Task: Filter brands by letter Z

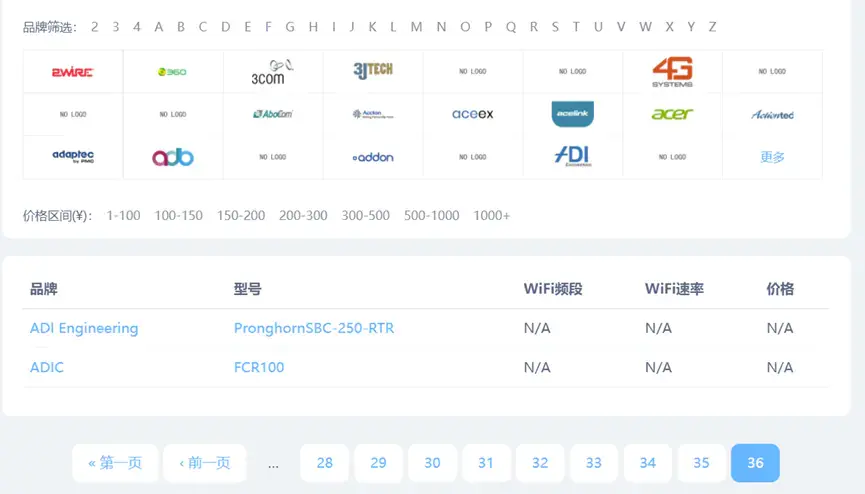Action: click(712, 26)
